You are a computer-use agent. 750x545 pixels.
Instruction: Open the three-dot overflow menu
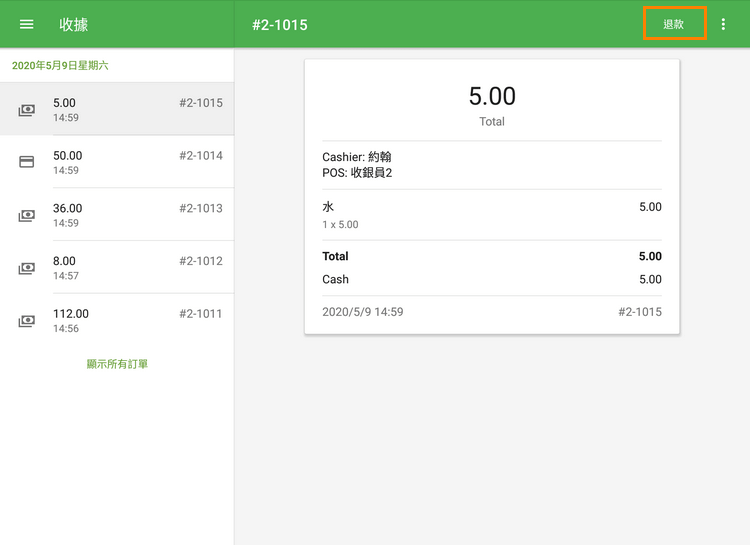724,24
